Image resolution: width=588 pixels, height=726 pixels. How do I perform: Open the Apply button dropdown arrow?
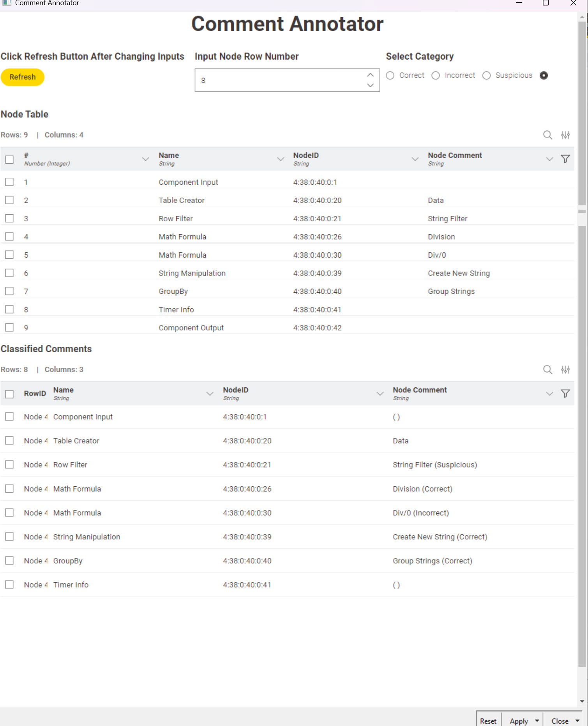click(537, 721)
